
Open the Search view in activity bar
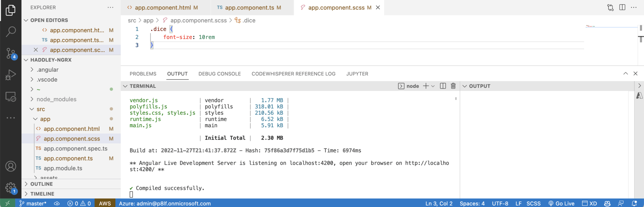click(11, 32)
